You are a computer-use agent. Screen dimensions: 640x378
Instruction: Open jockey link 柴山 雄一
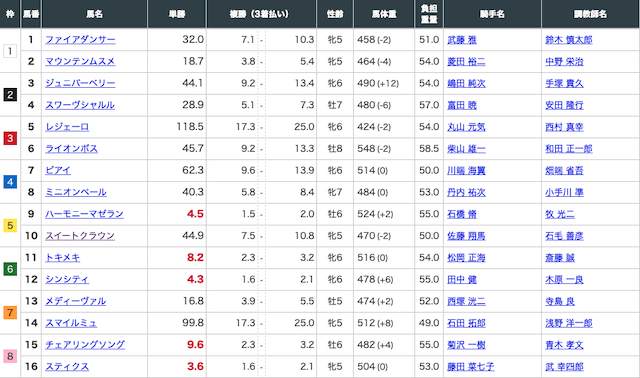pos(467,149)
